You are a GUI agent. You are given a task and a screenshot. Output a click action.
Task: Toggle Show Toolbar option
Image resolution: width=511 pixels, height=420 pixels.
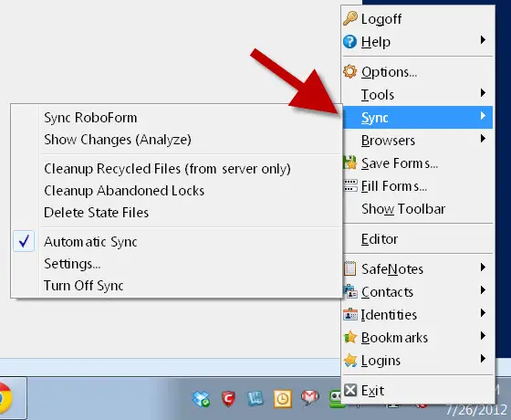click(403, 209)
